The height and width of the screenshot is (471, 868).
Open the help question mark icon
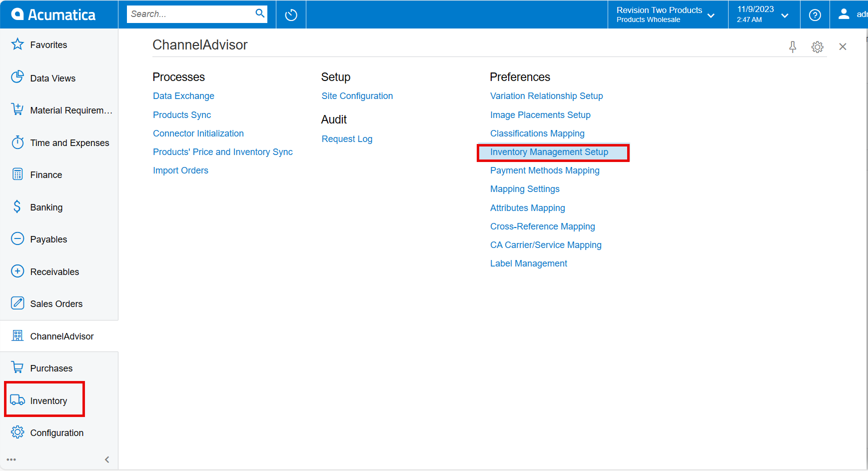(x=815, y=15)
